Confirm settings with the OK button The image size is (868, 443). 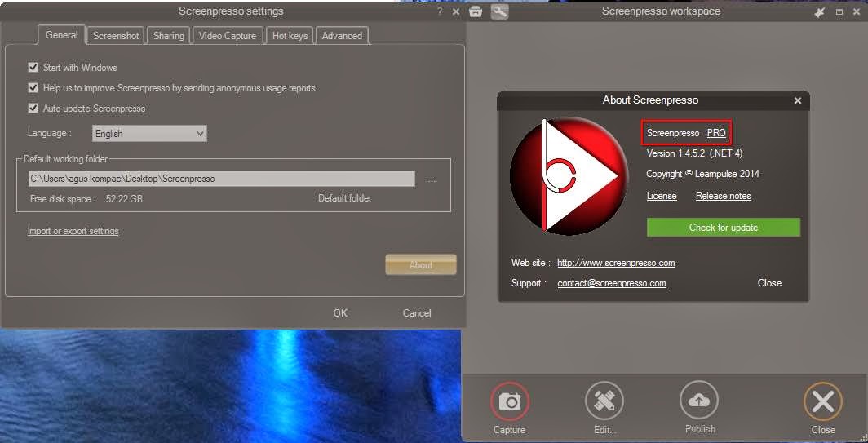pos(340,312)
